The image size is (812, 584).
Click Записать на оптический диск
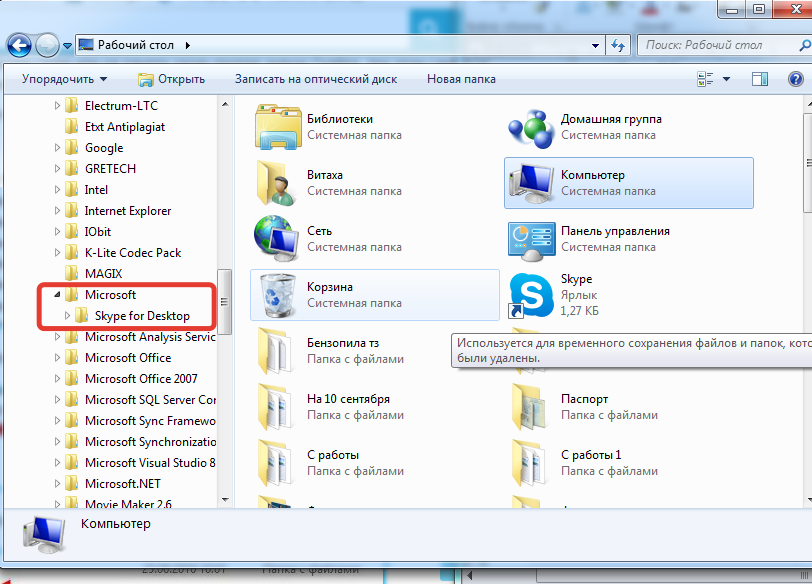316,79
